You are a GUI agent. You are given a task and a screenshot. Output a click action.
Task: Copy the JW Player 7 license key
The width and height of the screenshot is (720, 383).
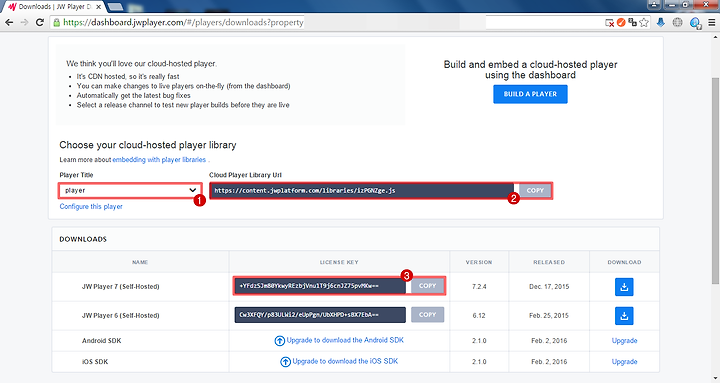(428, 286)
